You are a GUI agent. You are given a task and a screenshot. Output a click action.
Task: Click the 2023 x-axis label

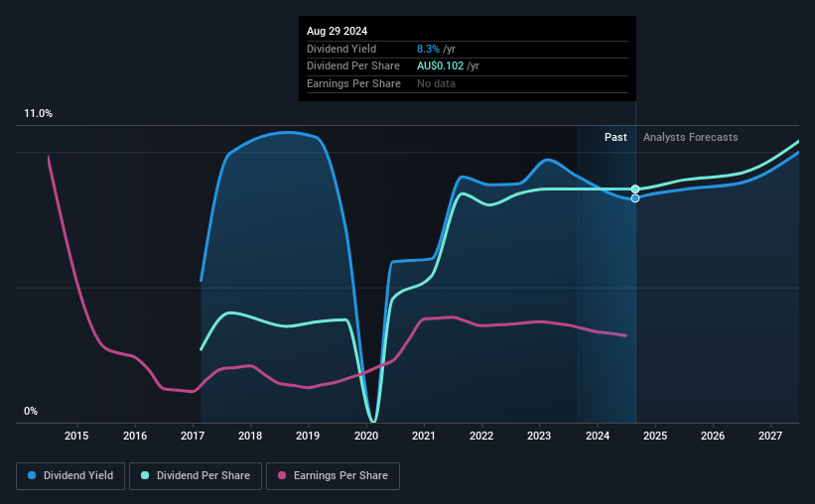[x=539, y=436]
